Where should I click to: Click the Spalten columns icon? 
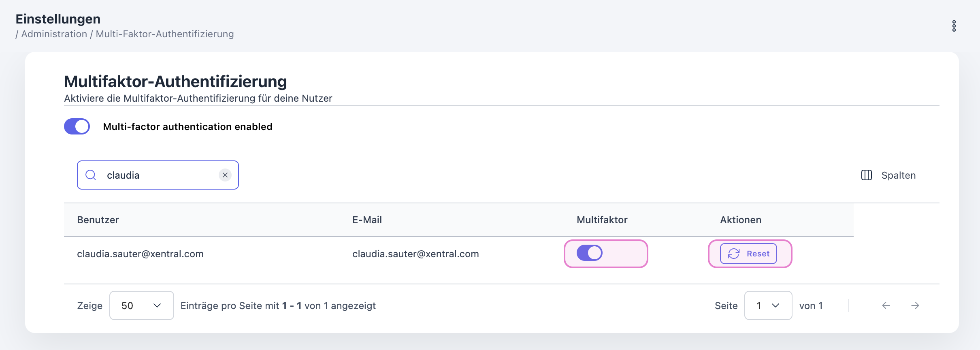[x=867, y=175]
